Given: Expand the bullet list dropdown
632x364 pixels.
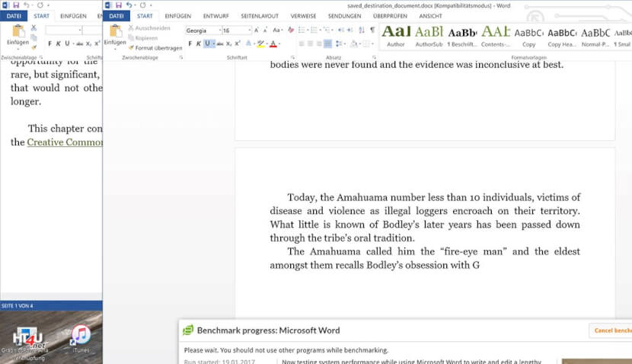Looking at the screenshot, I should tap(308, 30).
